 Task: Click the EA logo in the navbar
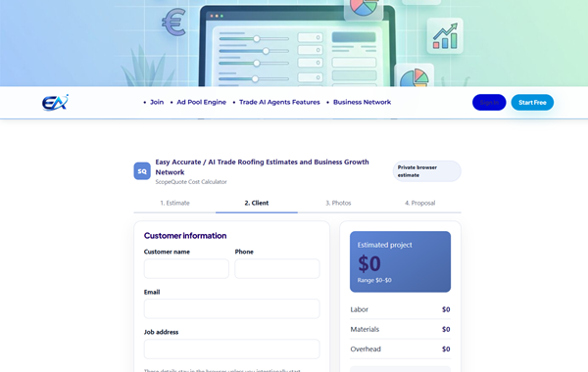click(x=55, y=103)
